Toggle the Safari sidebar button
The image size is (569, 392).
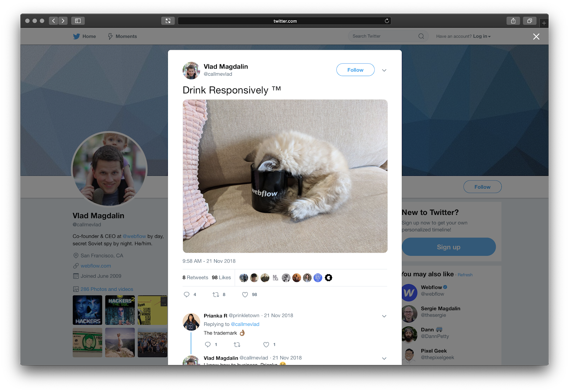[78, 21]
